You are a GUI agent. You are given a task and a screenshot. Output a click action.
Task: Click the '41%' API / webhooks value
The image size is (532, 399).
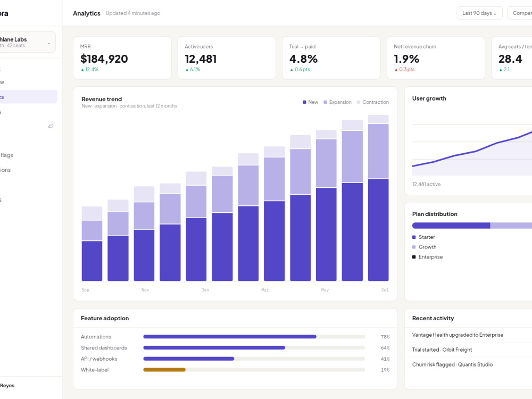click(x=385, y=359)
